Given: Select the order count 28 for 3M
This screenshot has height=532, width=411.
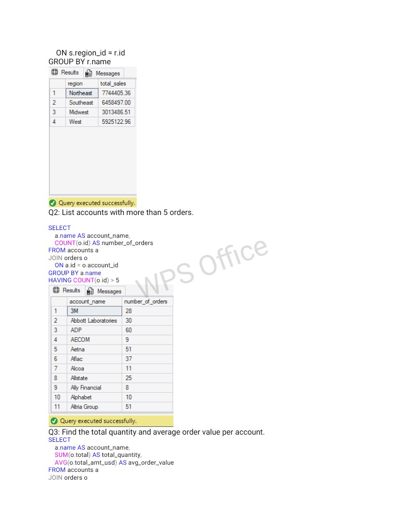Looking at the screenshot, I should 147,311.
